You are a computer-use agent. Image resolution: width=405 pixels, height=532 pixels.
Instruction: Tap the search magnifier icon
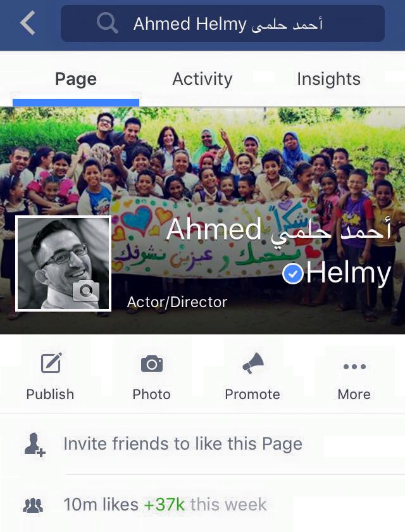[x=107, y=23]
